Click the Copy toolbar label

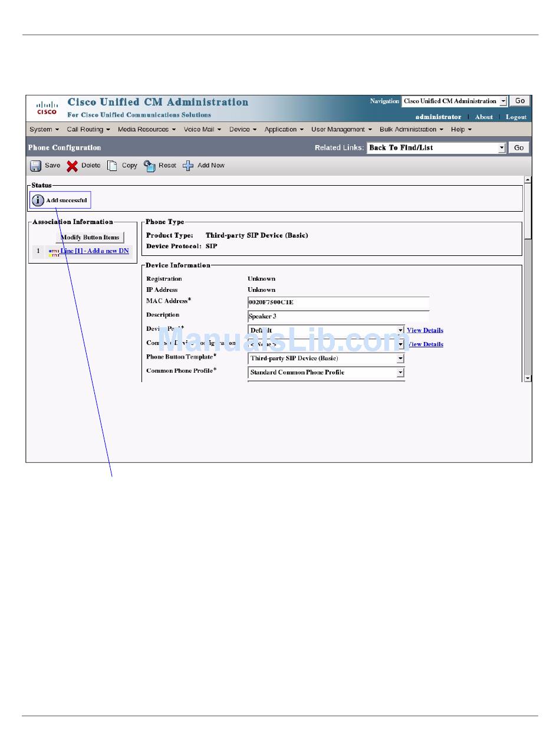(x=130, y=166)
